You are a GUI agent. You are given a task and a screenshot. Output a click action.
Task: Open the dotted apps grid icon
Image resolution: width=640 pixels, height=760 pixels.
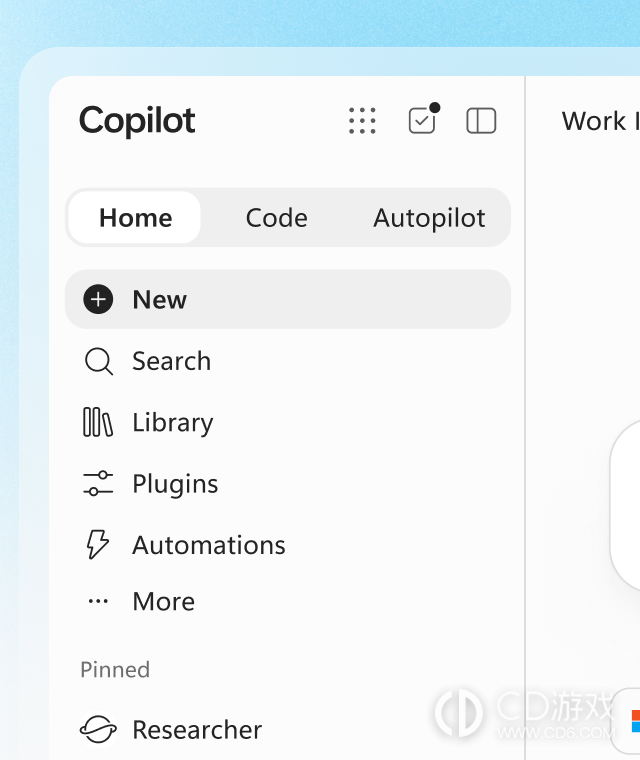tap(362, 121)
